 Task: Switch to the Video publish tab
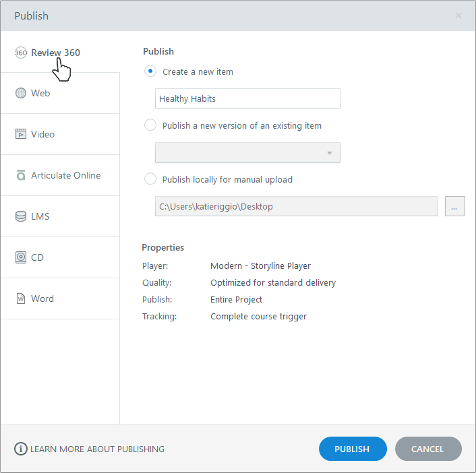60,134
